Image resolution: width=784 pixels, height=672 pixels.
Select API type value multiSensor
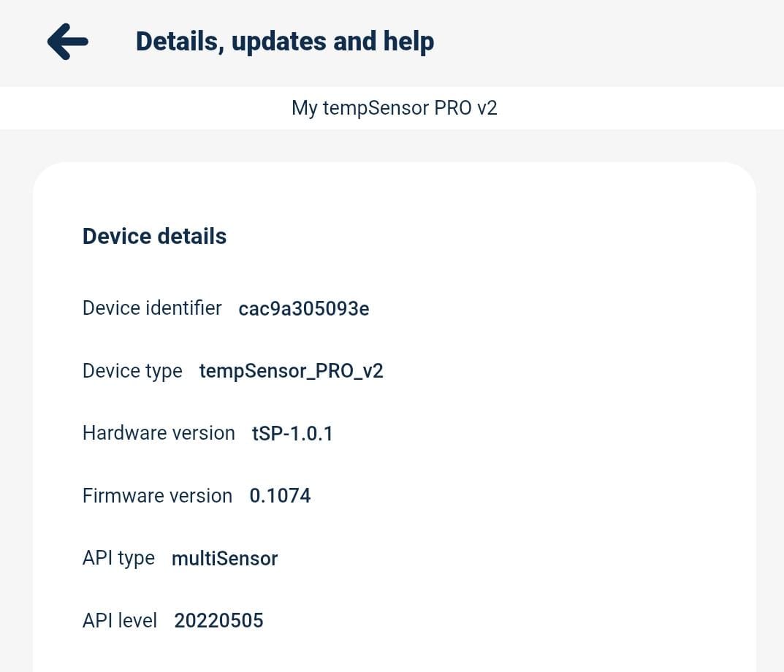pos(224,559)
